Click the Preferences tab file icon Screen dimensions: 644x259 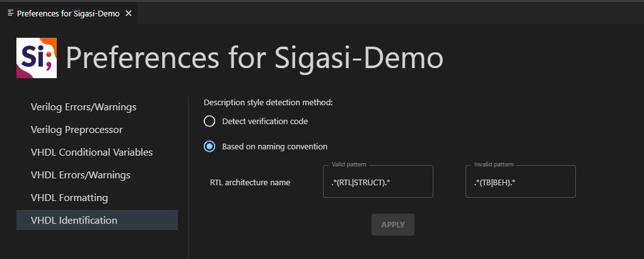(x=11, y=13)
